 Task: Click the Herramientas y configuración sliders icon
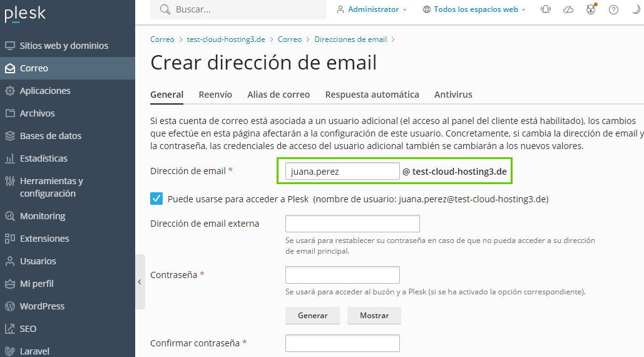click(10, 181)
